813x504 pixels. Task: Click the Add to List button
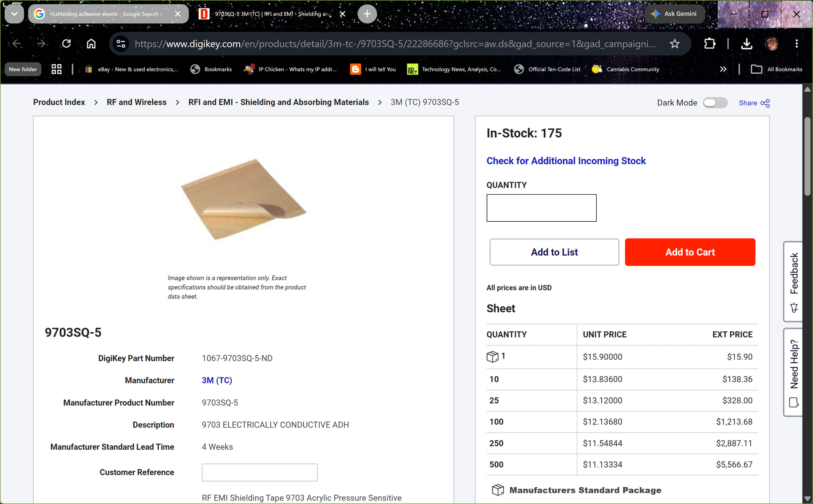[x=554, y=252]
